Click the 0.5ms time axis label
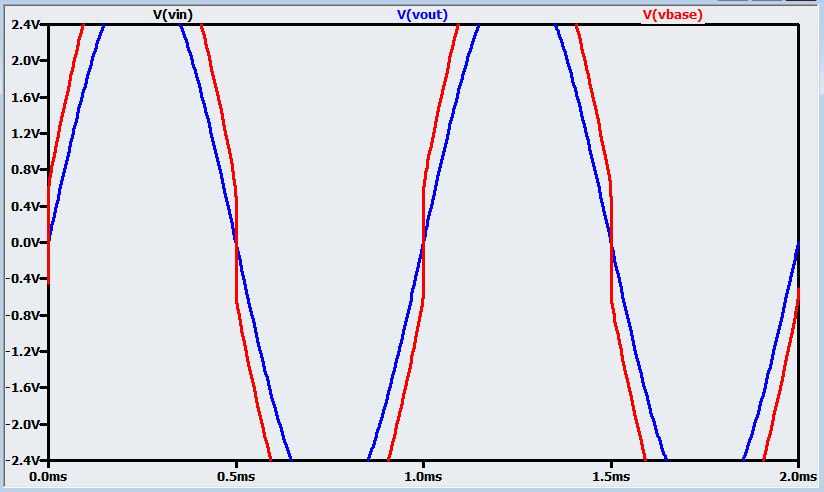The height and width of the screenshot is (492, 824). coord(235,476)
